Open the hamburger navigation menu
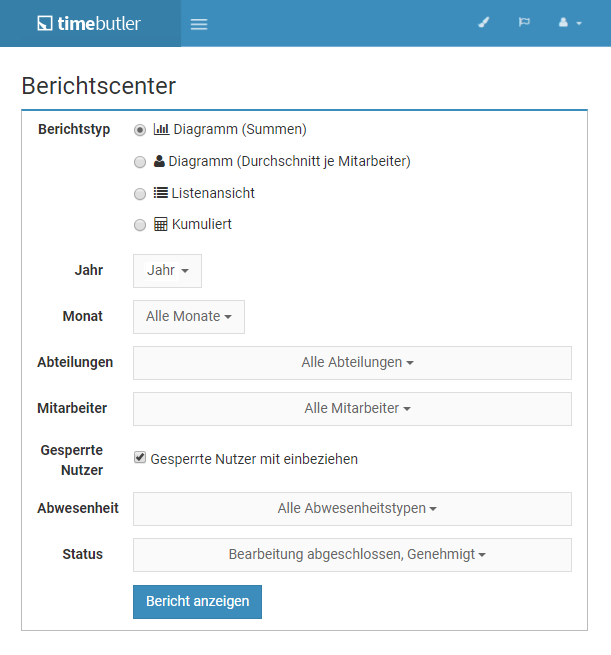Screen dimensions: 611x655 pyautogui.click(x=199, y=24)
